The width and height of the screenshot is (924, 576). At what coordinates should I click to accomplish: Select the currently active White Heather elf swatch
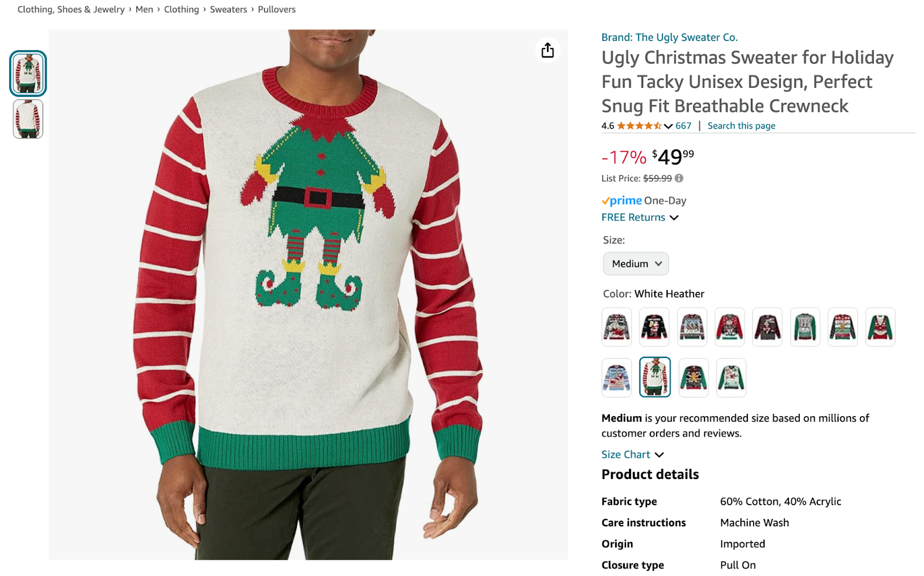tap(654, 377)
